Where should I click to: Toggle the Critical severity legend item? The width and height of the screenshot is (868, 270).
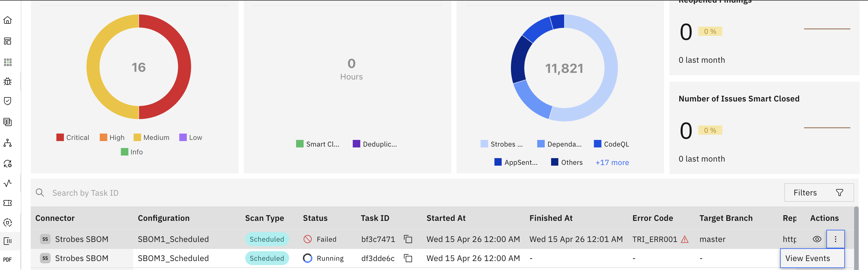coord(73,138)
